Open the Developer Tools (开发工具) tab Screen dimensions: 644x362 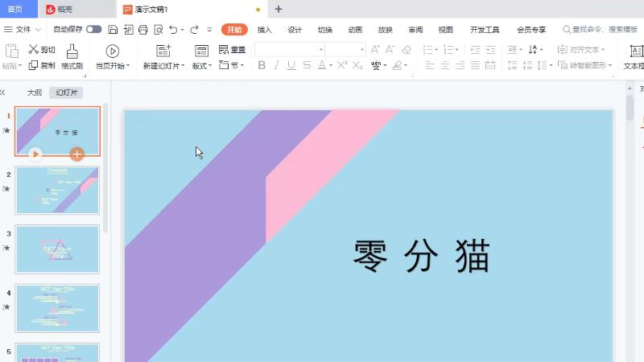(485, 30)
